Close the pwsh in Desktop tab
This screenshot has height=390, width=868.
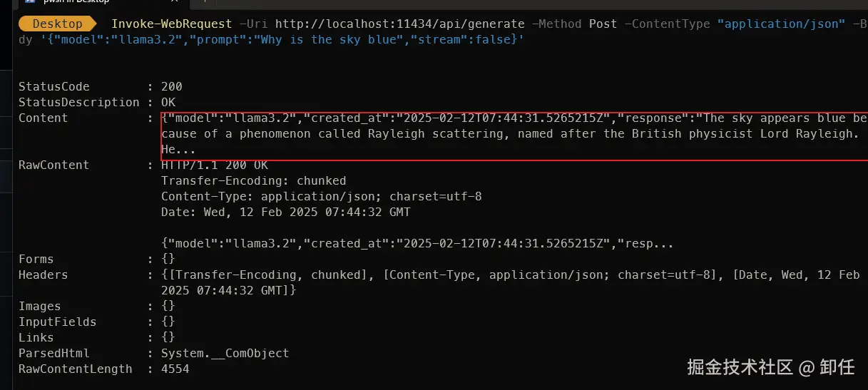click(175, 1)
